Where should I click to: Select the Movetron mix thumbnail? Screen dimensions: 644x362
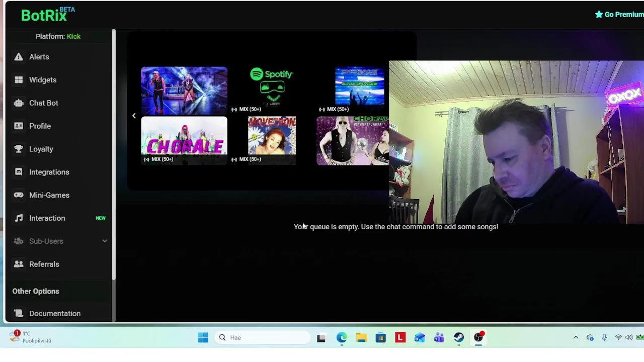tap(272, 140)
